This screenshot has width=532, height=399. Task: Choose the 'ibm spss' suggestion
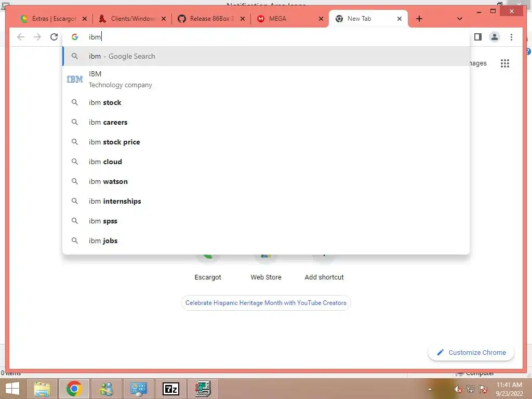click(267, 220)
